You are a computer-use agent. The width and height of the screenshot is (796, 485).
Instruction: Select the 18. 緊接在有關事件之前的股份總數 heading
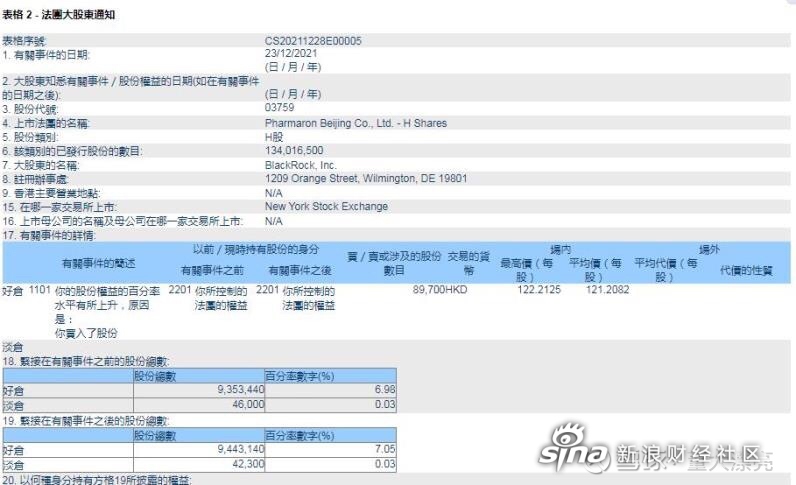86,362
